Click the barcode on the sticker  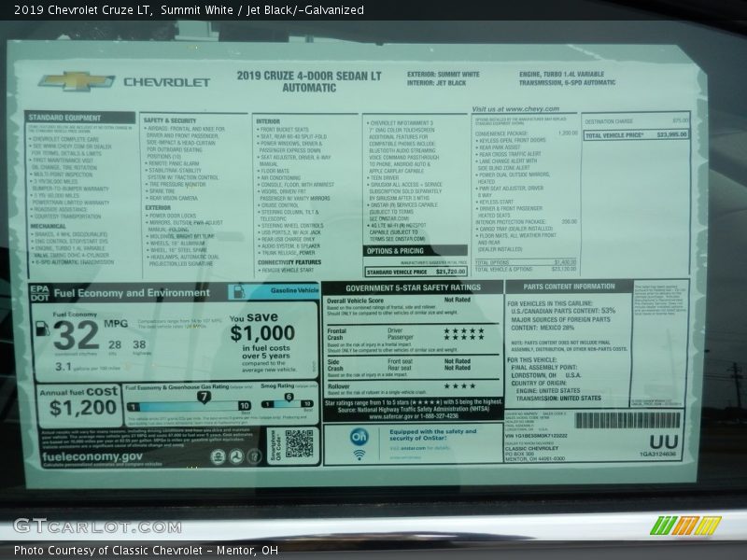pyautogui.click(x=627, y=421)
